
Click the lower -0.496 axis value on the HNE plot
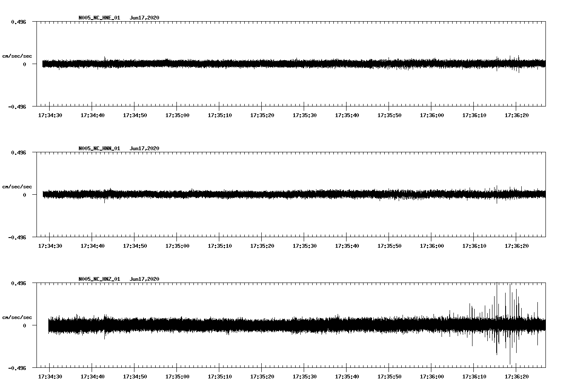tap(17, 106)
